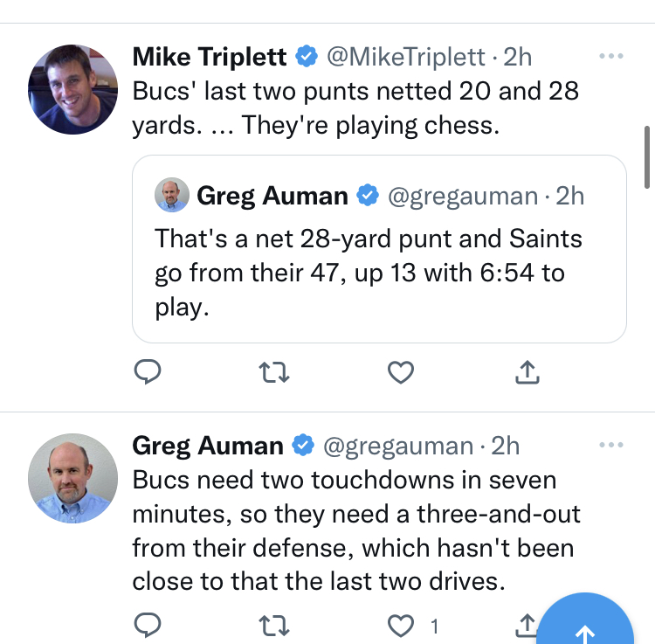Retweet Greg Auman's touchdowns tweet

(275, 625)
